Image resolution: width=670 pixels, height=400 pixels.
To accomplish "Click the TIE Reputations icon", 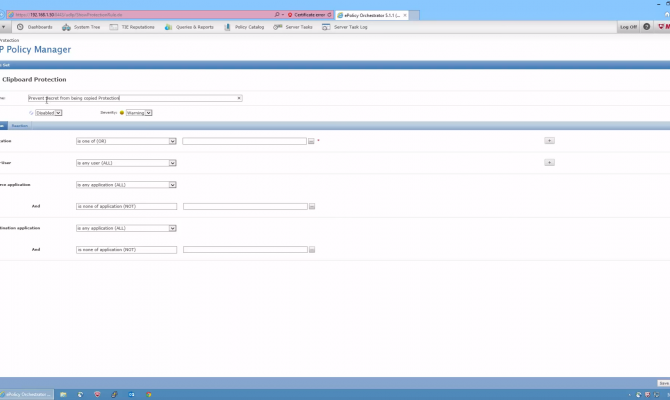I will click(114, 27).
